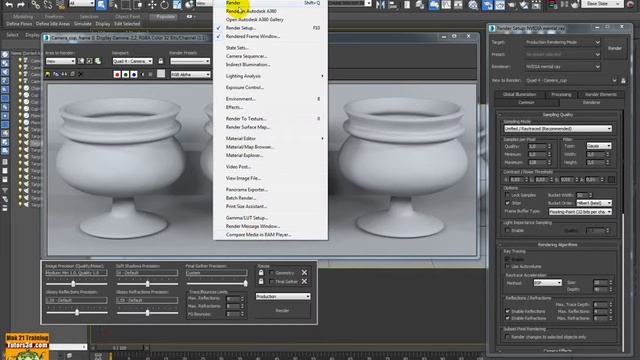Click the Clone Rendered Frame Window icon
This screenshot has height=360, width=640.
[64, 74]
